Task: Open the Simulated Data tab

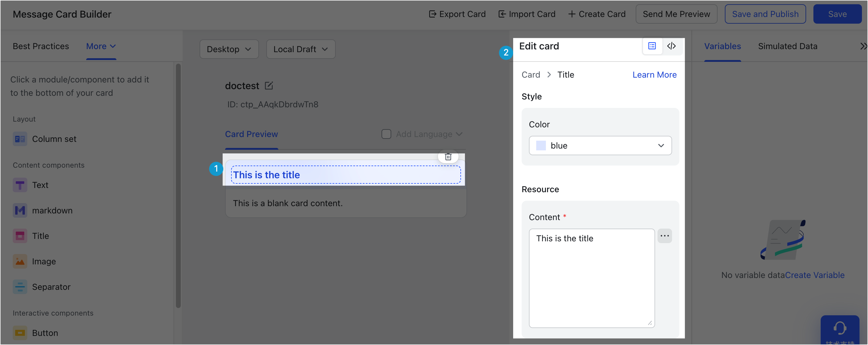Action: 787,46
